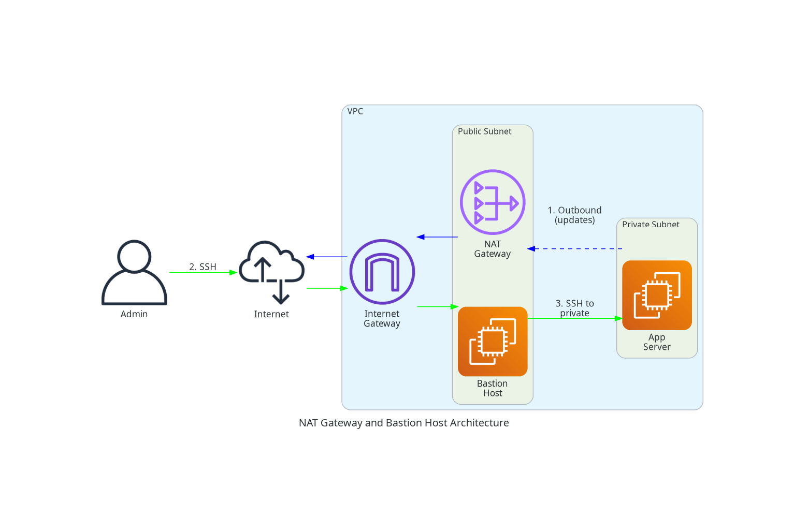Click the Admin user icon

tap(134, 272)
